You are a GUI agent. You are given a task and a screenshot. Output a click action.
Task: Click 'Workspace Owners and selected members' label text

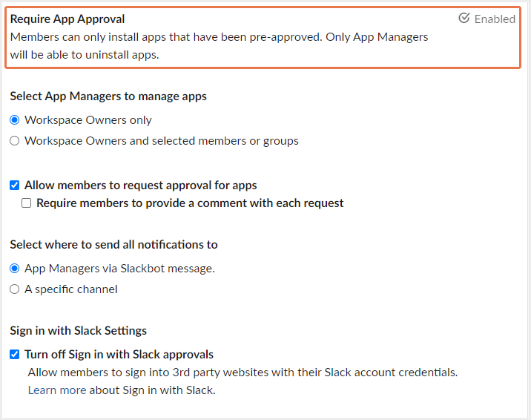tap(162, 141)
